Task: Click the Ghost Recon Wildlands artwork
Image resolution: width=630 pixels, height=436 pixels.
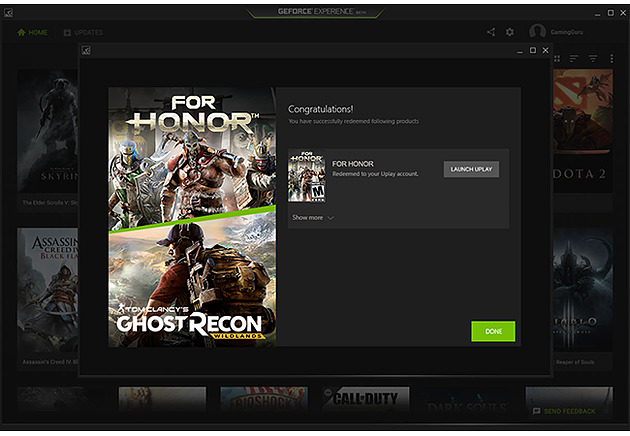Action: [x=192, y=281]
